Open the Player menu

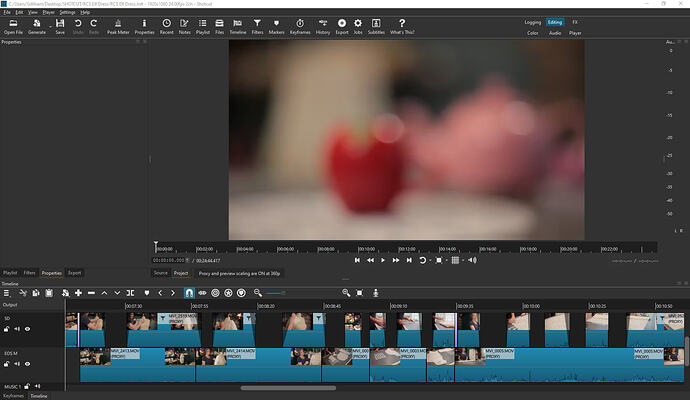click(48, 12)
